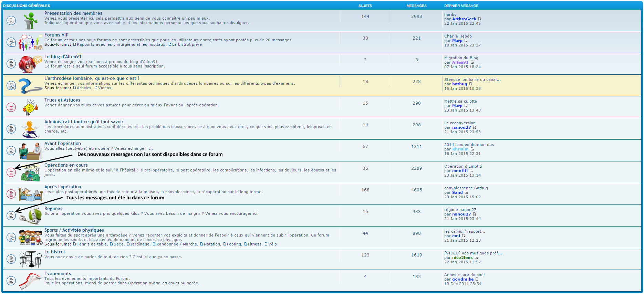Open the Vélo subforum
Image resolution: width=644 pixels, height=294 pixels.
pyautogui.click(x=272, y=244)
